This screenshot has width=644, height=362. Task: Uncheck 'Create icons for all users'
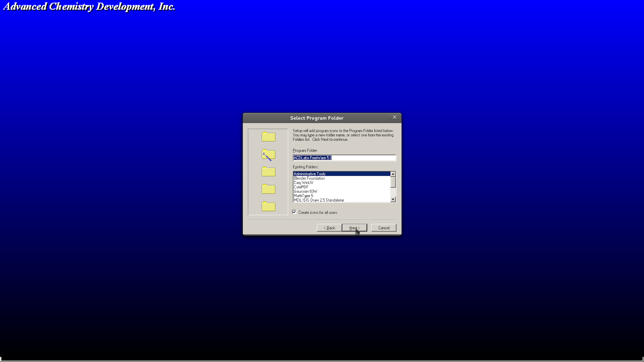click(294, 212)
